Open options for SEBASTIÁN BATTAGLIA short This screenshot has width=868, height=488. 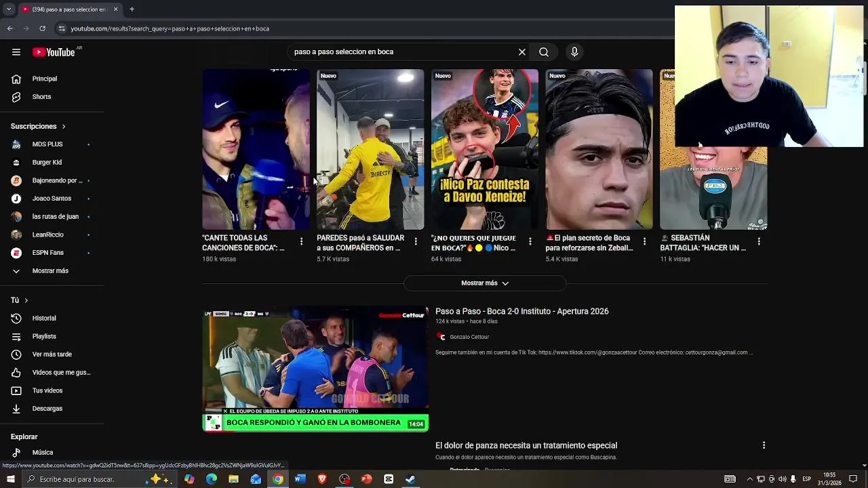point(759,241)
